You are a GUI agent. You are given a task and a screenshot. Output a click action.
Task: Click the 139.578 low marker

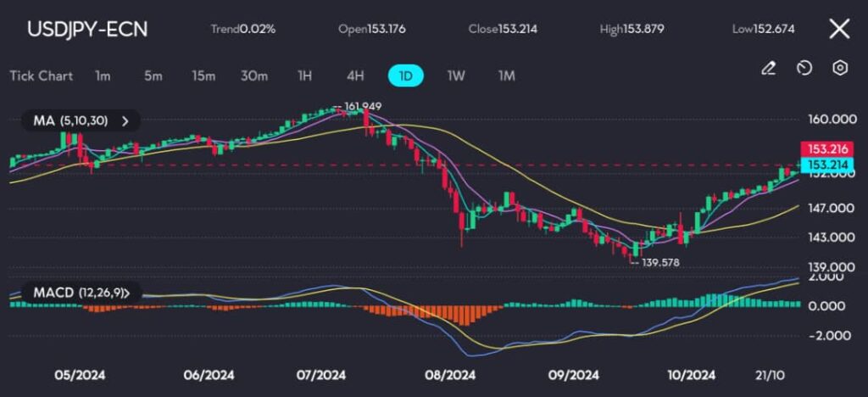coord(660,262)
